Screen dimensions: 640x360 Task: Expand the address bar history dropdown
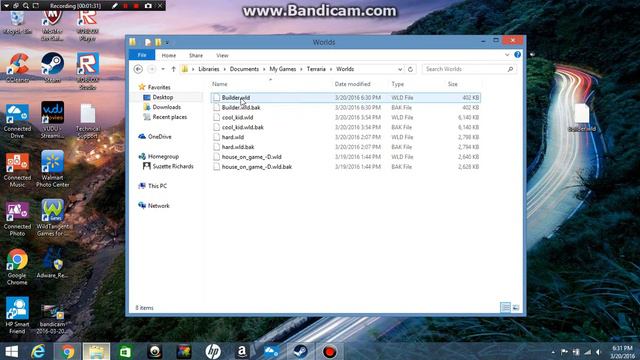click(400, 69)
